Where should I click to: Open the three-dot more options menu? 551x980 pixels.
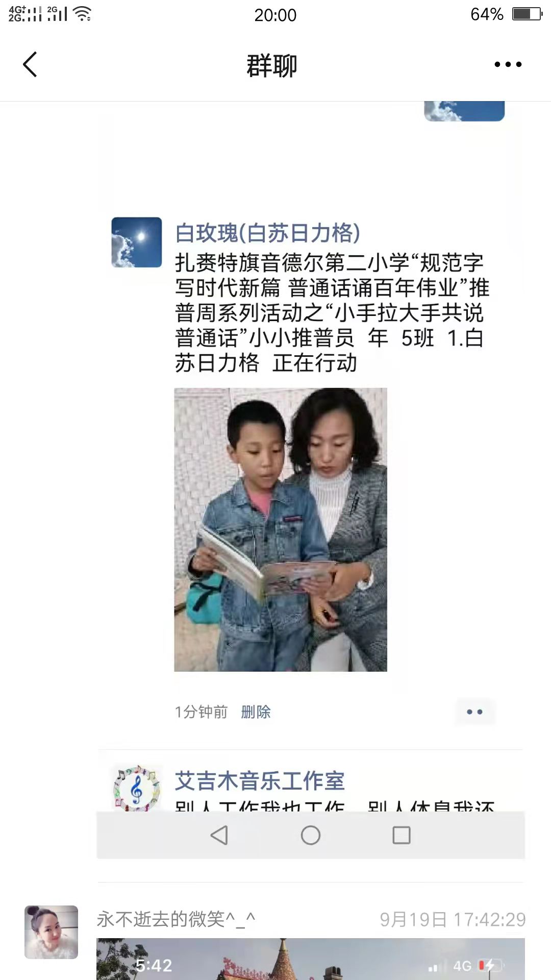click(508, 64)
